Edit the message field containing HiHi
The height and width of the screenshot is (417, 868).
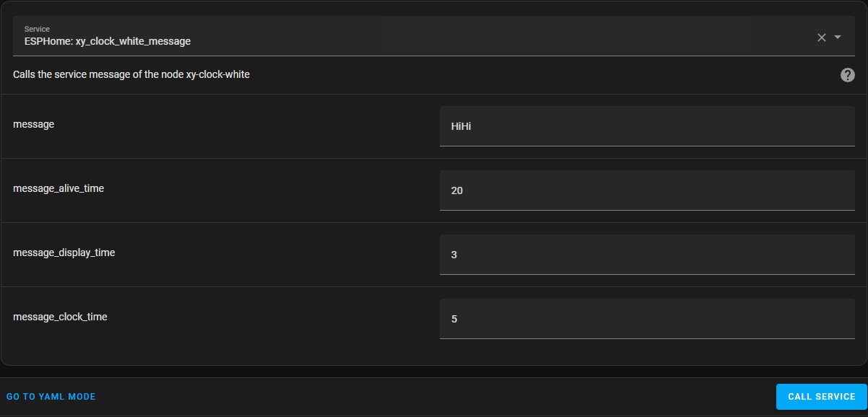(647, 126)
